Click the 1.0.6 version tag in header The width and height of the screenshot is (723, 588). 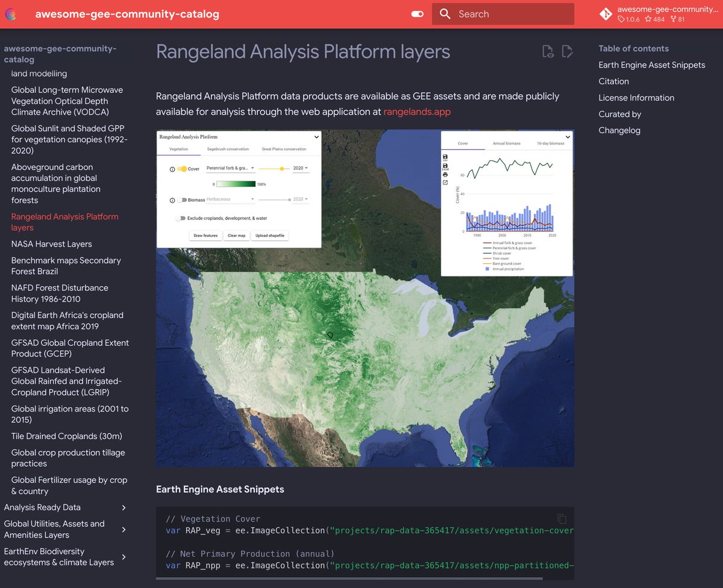[x=629, y=19]
